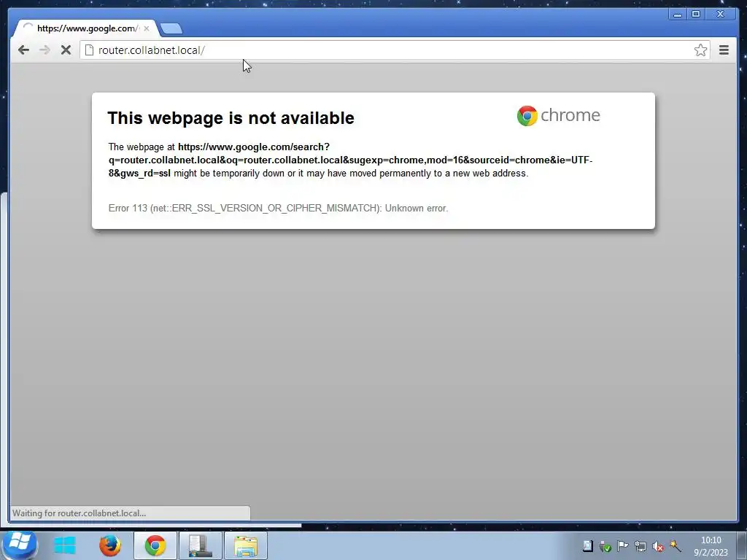Click the 'This webpage is not available' heading

coord(231,117)
